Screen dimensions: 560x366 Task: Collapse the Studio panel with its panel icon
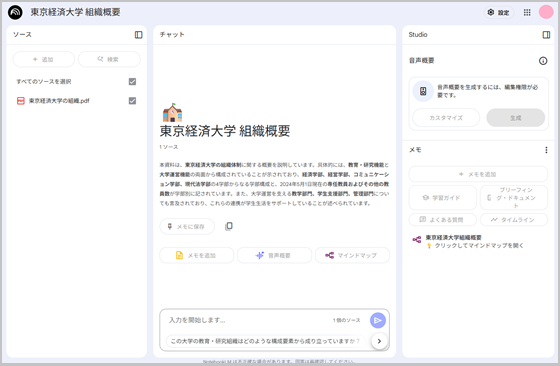tap(546, 35)
